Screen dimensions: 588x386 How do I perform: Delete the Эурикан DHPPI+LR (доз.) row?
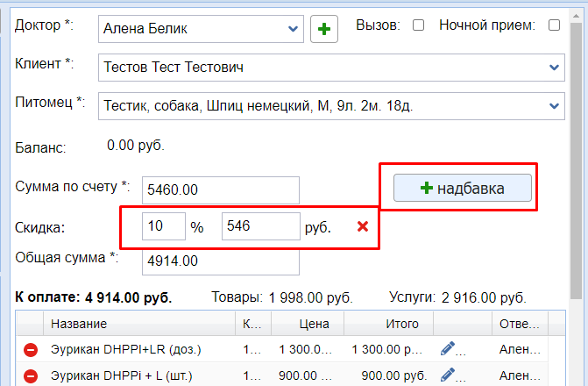(x=30, y=350)
